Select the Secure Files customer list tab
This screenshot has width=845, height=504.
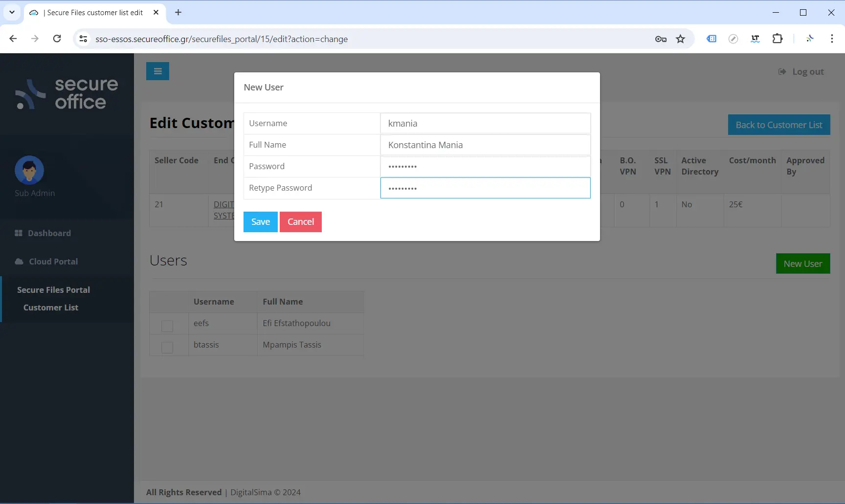click(x=95, y=12)
